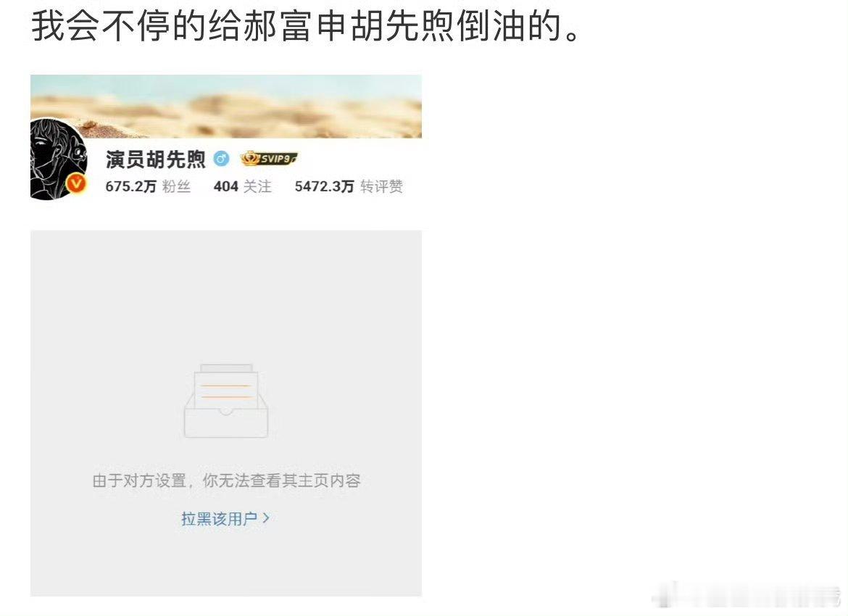The width and height of the screenshot is (848, 616).
Task: Click the blue male gender icon
Action: [221, 159]
